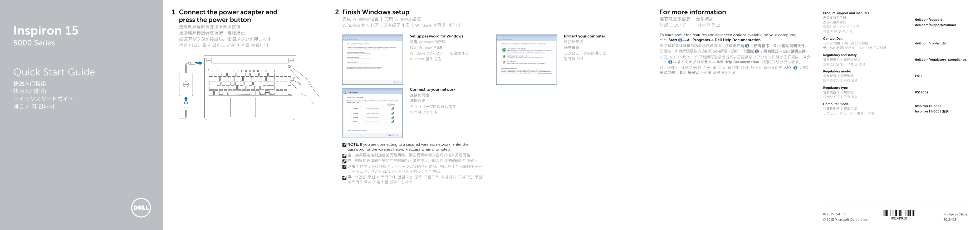
Task: Click the Korean '빠른 시작 안내서' line
Action: point(34,106)
